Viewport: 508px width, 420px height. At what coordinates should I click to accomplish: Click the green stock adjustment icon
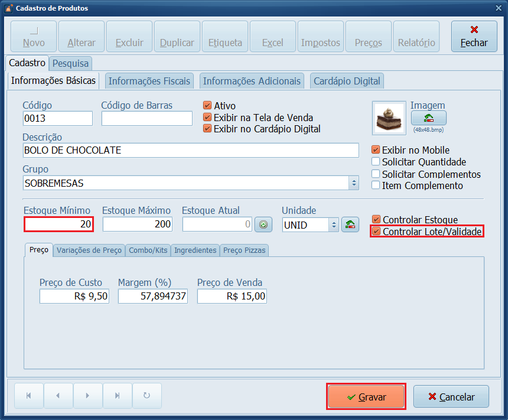[x=263, y=224]
